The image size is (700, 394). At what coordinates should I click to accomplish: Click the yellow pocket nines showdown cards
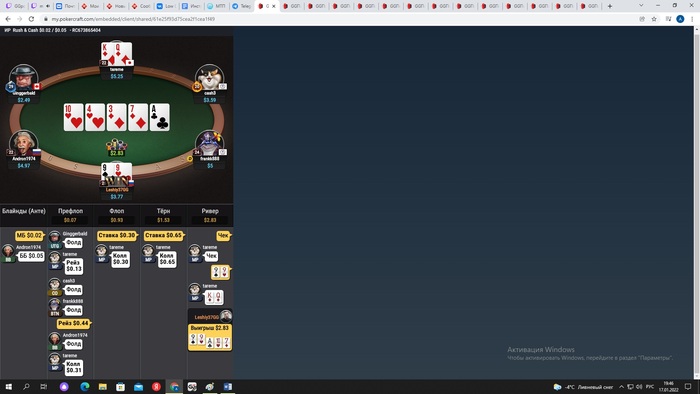pos(221,272)
